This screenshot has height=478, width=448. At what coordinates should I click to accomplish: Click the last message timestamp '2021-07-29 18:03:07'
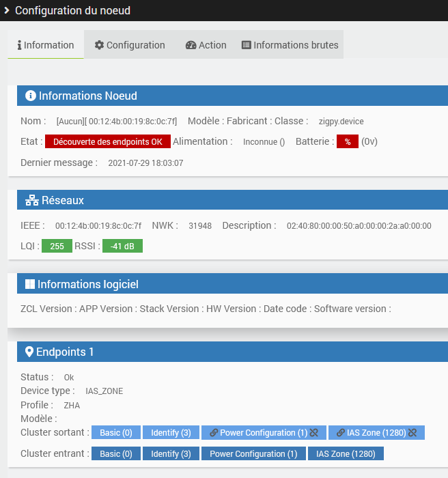[145, 163]
